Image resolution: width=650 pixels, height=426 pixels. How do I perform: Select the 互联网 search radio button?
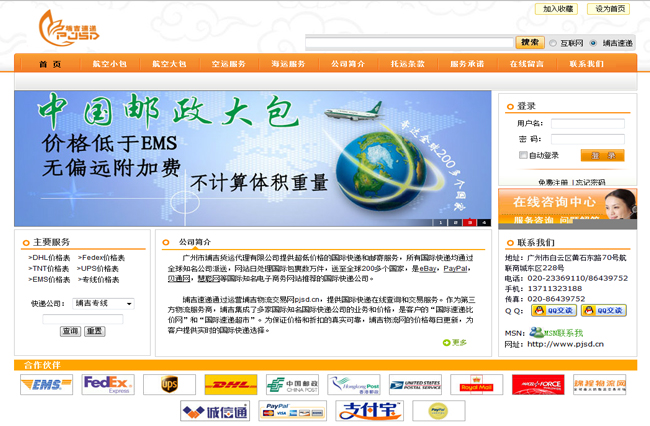[554, 44]
